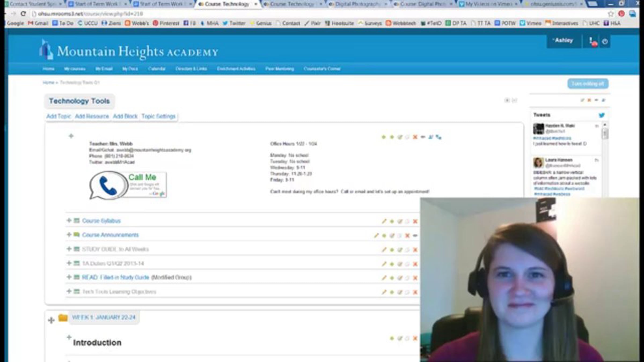Select Calendar in the navigation bar
644x362 pixels.
click(157, 69)
